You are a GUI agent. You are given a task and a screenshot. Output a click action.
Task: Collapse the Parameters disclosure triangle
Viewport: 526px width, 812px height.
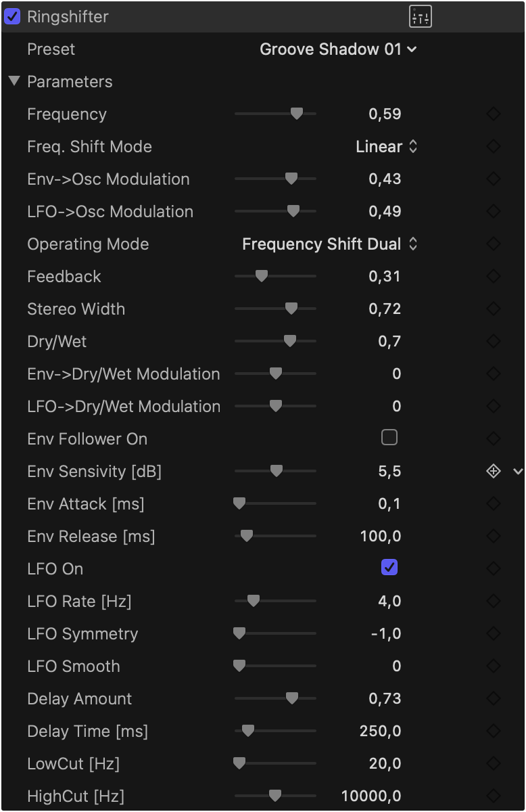[15, 81]
